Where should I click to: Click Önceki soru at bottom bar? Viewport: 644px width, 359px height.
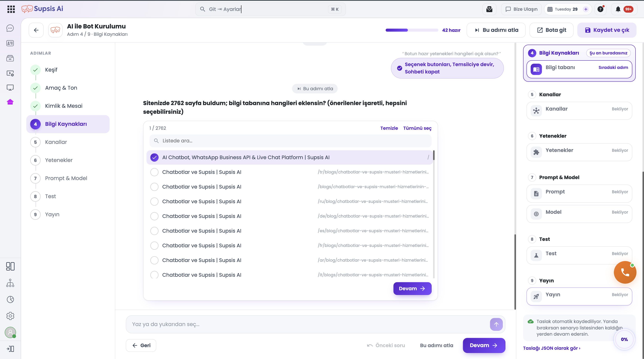386,345
